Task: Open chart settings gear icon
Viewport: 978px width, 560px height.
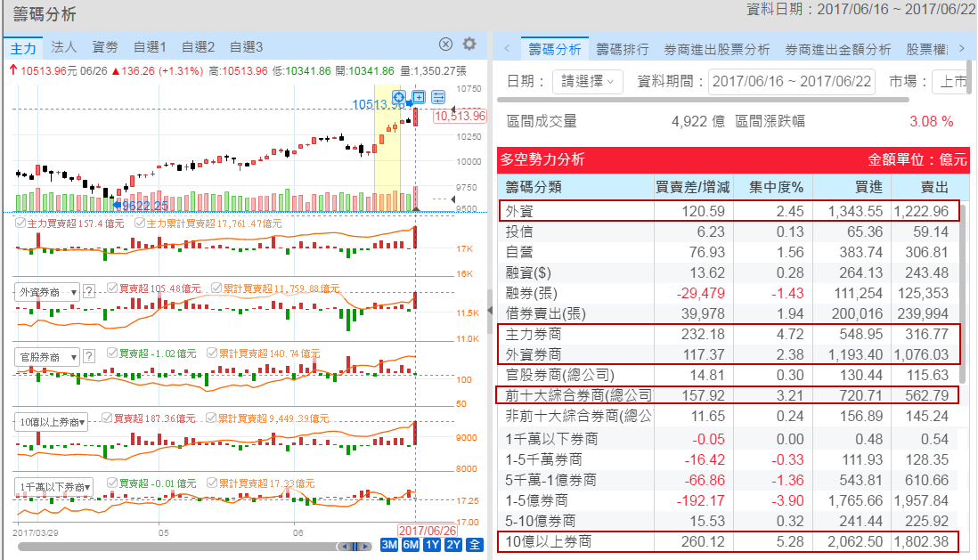Action: (x=469, y=45)
